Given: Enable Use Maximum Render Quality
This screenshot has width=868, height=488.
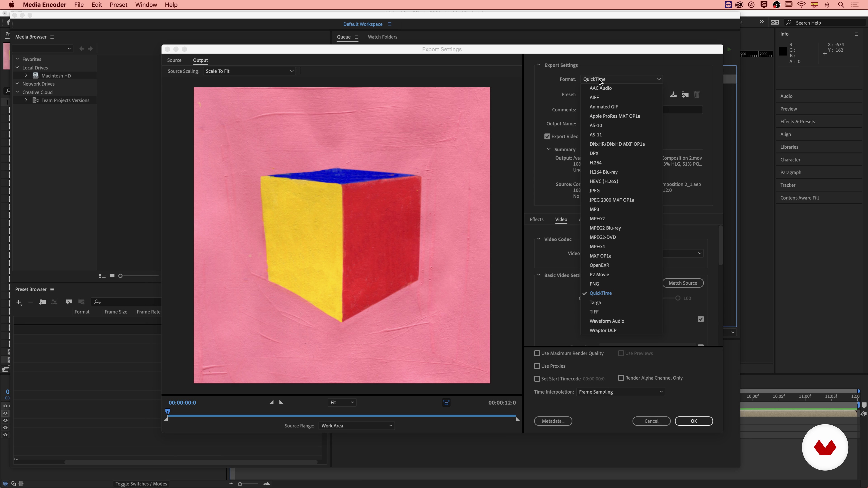Looking at the screenshot, I should click(537, 353).
